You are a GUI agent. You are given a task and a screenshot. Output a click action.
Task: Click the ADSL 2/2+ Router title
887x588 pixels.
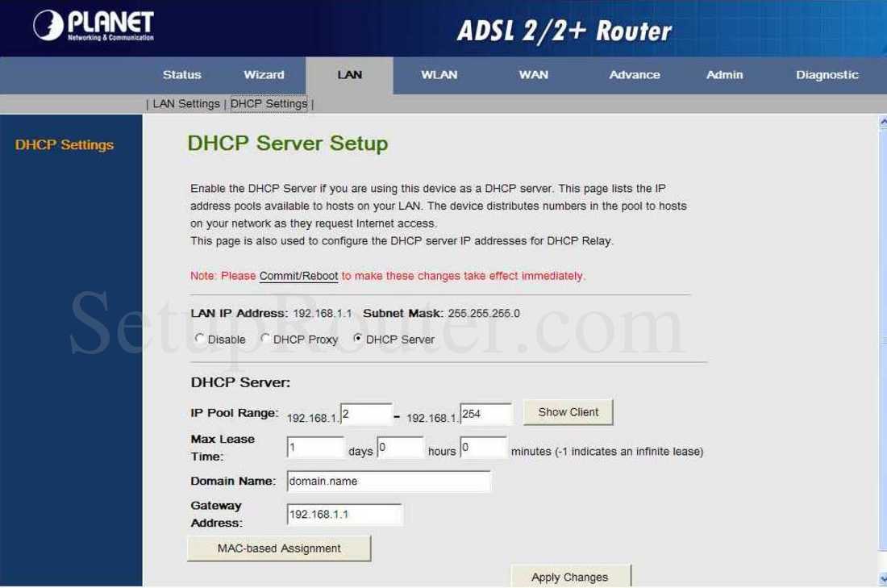coord(564,31)
